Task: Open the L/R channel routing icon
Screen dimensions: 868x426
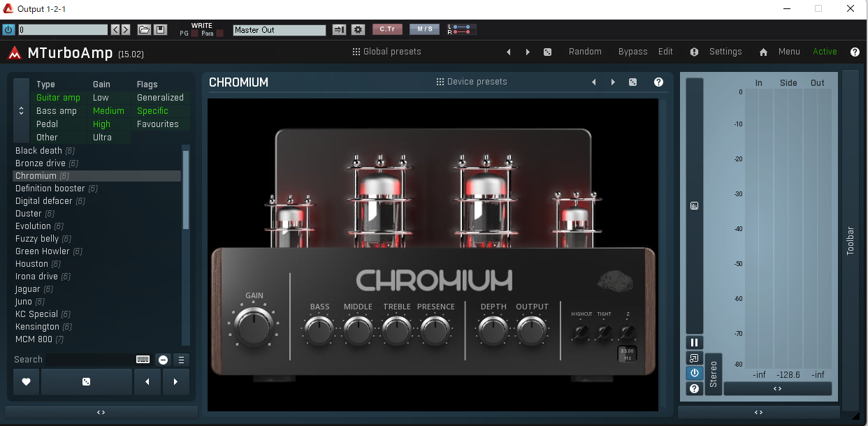Action: tap(462, 29)
